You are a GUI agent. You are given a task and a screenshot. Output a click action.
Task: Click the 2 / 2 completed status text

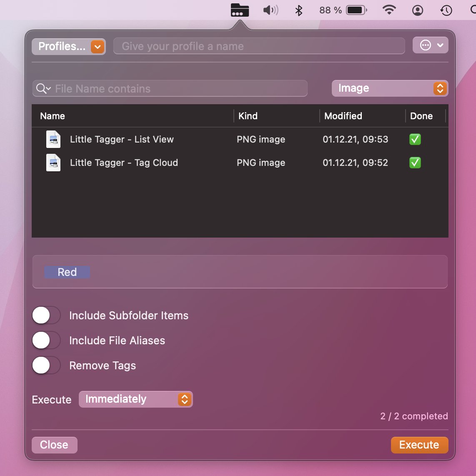coord(414,416)
